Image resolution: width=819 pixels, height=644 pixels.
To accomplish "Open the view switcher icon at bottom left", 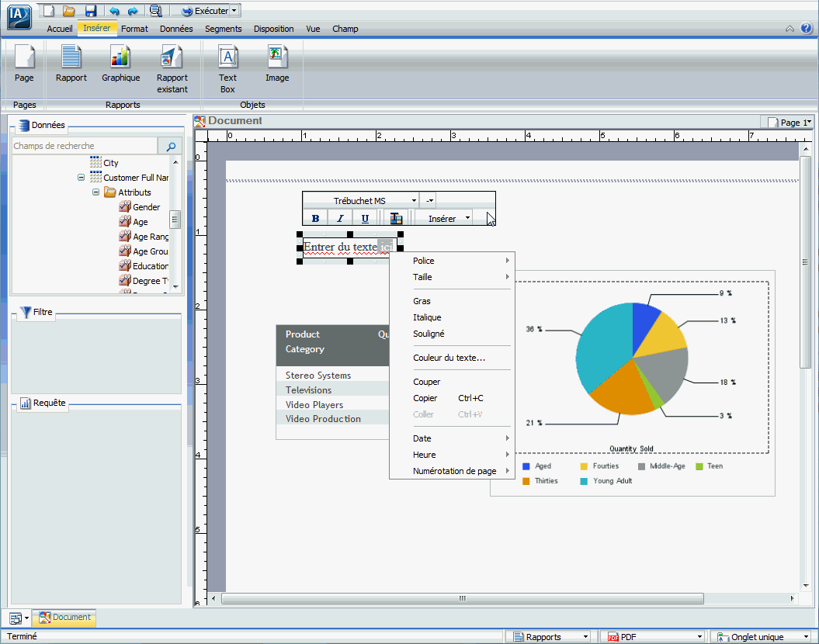I will click(x=19, y=618).
